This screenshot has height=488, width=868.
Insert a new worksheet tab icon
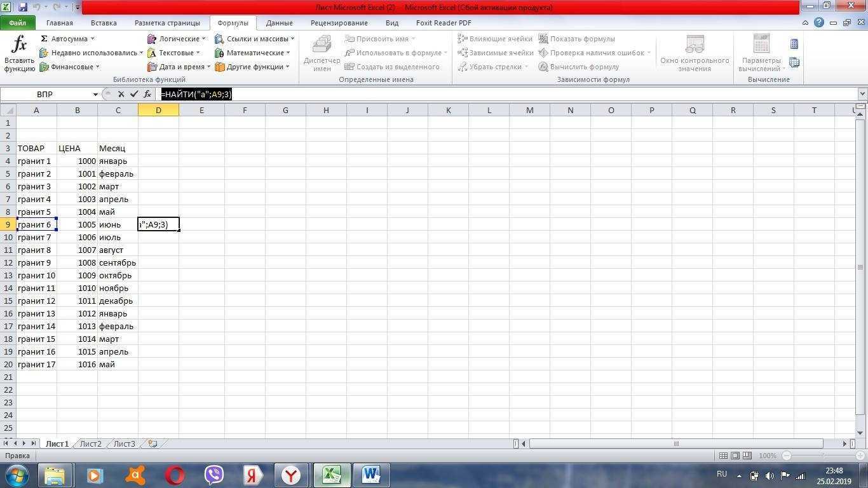click(x=153, y=444)
